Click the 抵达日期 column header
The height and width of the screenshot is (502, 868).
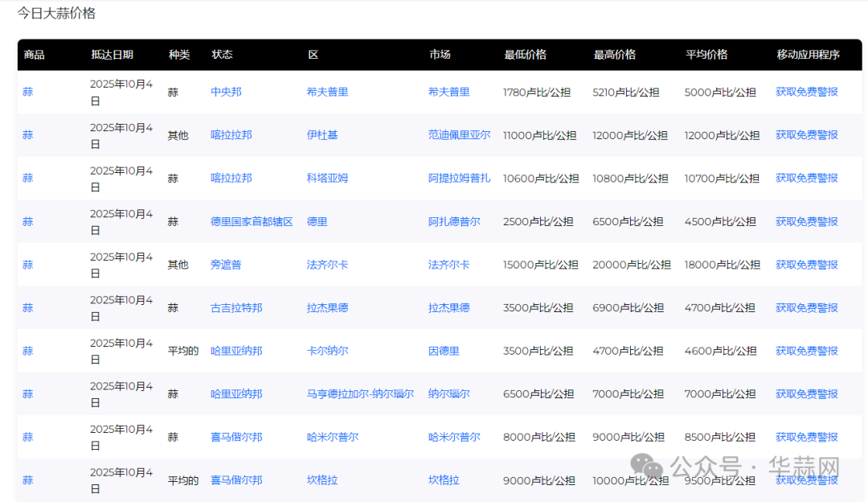coord(112,55)
